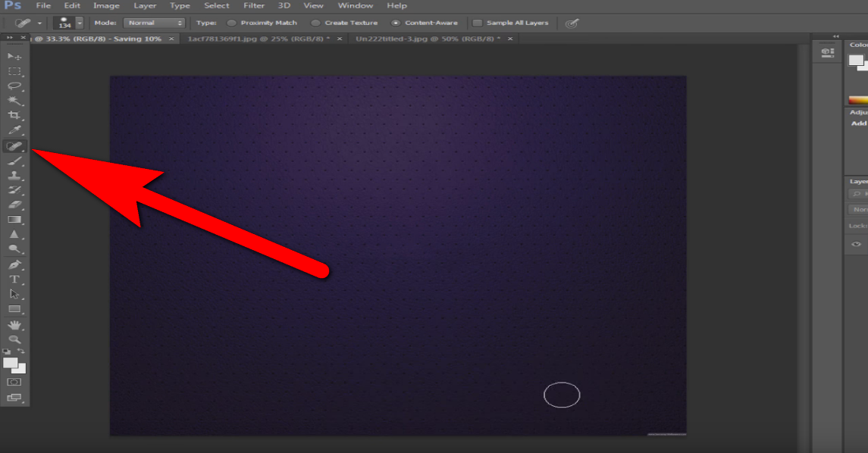The width and height of the screenshot is (868, 453).
Task: Click the foreground color swatch in toolbar
Action: (x=11, y=363)
